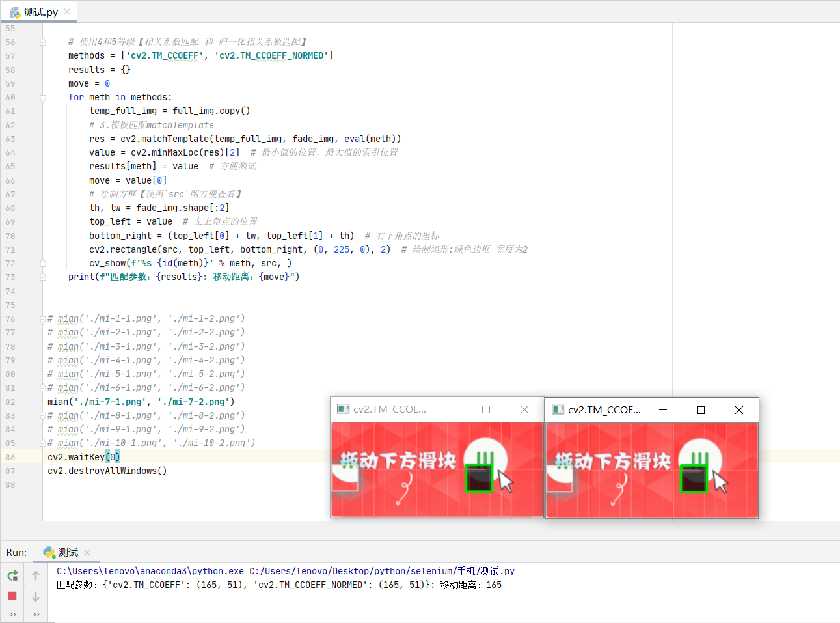
Task: Click the left (inactive) cv2.TM_CCOE window title
Action: point(390,409)
